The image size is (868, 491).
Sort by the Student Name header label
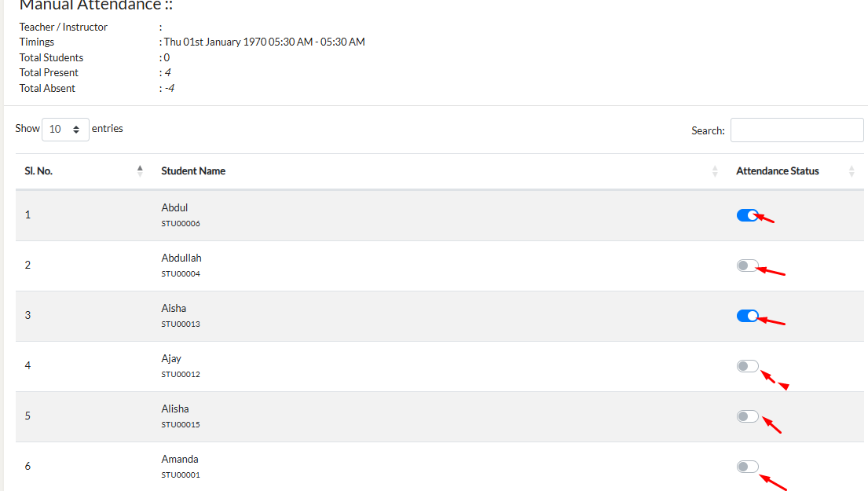pyautogui.click(x=193, y=171)
